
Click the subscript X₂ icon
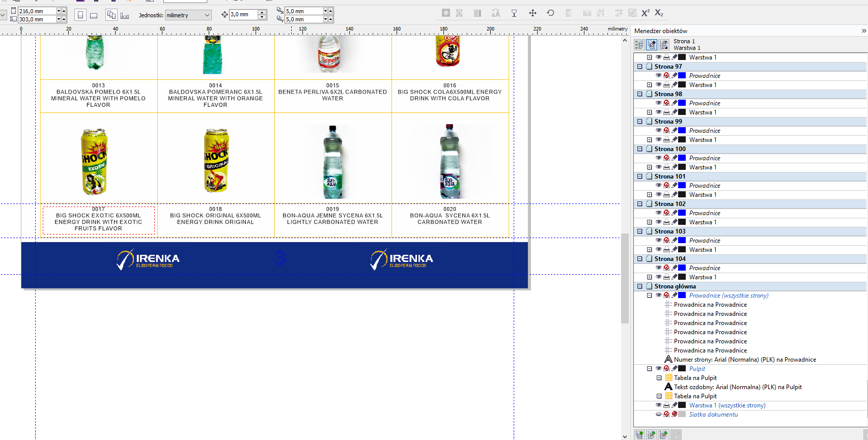[659, 13]
